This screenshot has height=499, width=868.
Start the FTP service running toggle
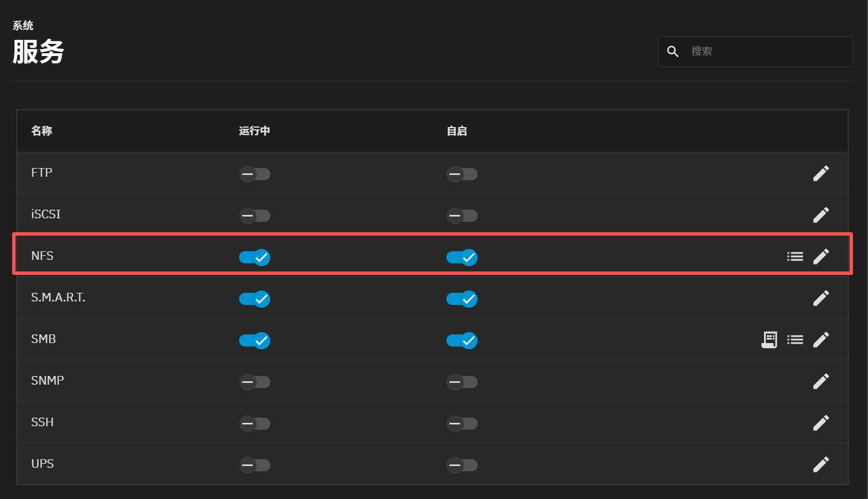pyautogui.click(x=255, y=174)
